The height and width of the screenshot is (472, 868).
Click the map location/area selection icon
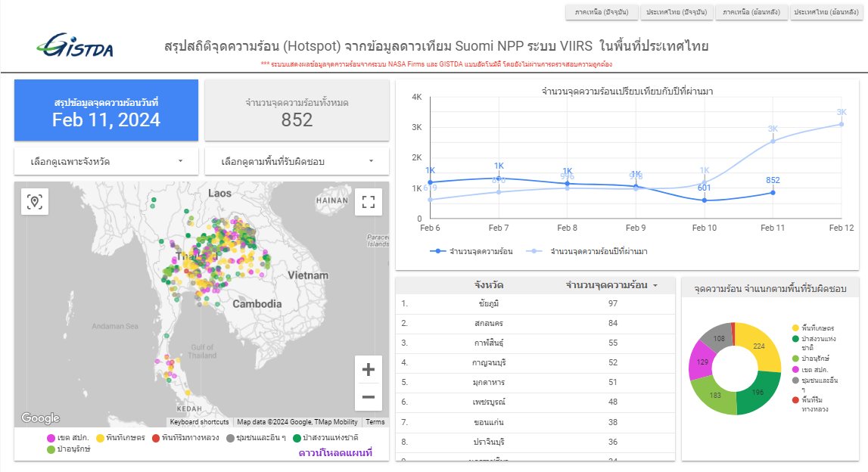tap(35, 201)
